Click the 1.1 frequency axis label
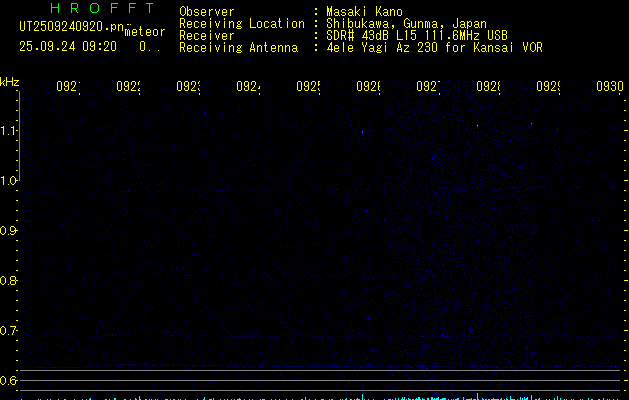The height and width of the screenshot is (400, 629). coord(7,130)
